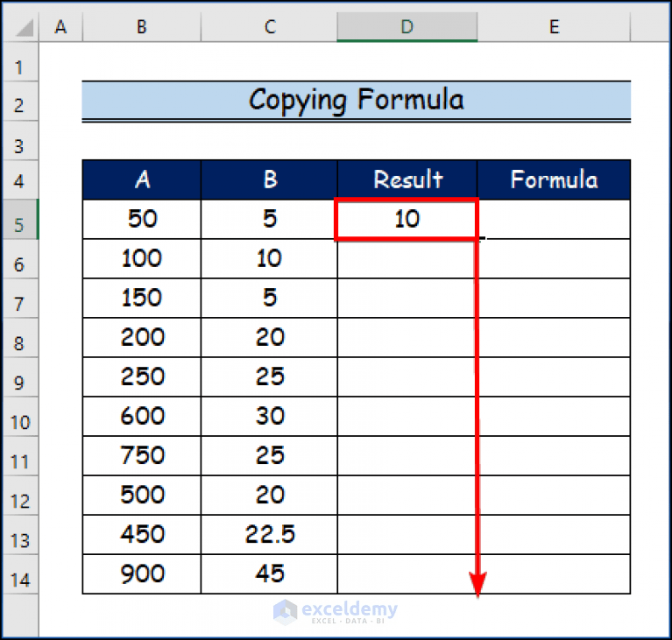Select column D header
Image resolution: width=672 pixels, height=640 pixels.
[x=407, y=27]
